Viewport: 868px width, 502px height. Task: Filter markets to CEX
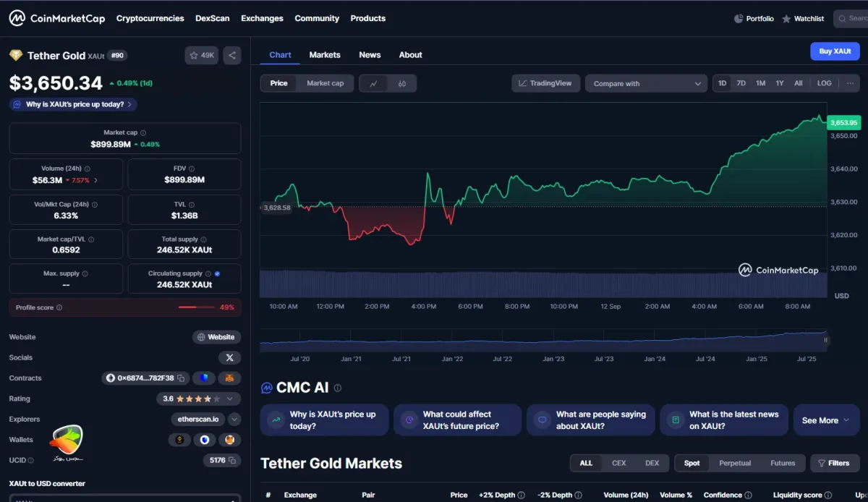click(619, 463)
